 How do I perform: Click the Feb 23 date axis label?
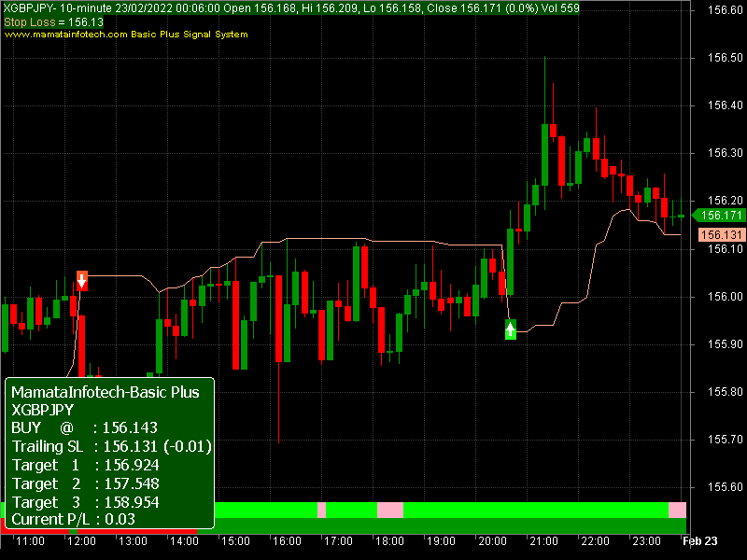click(x=699, y=541)
